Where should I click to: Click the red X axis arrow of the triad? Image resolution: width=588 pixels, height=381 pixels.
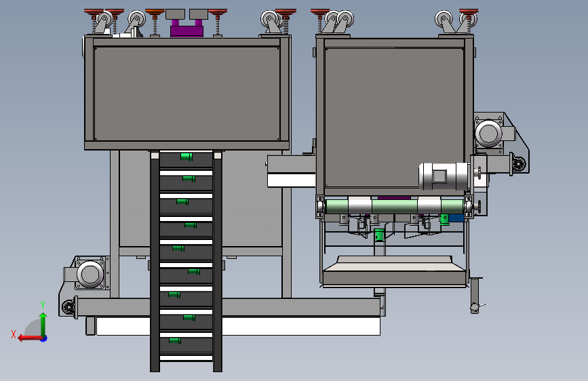tap(29, 338)
